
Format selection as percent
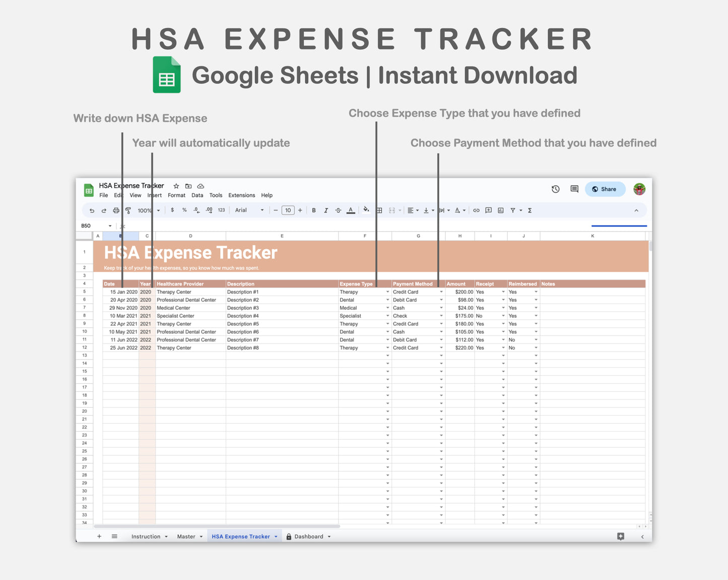click(x=184, y=210)
